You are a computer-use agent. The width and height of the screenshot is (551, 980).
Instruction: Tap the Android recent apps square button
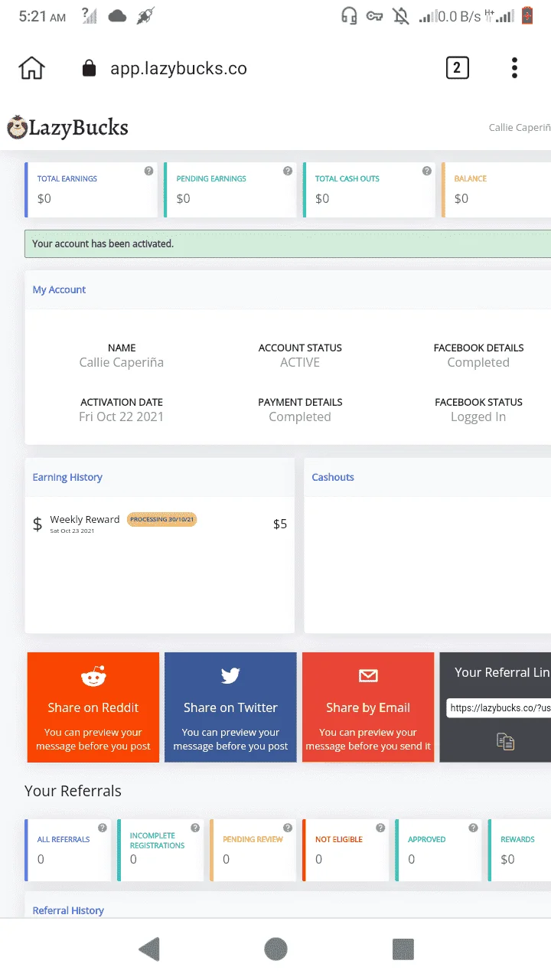403,949
